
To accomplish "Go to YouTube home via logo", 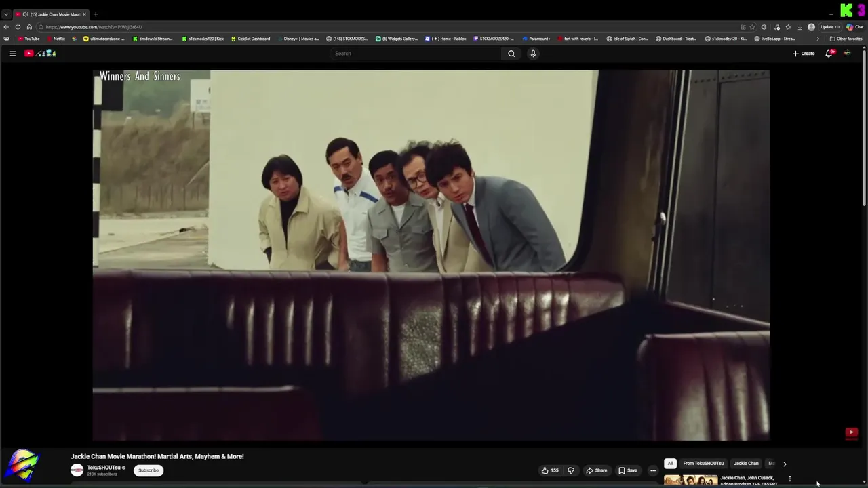I will coord(40,54).
